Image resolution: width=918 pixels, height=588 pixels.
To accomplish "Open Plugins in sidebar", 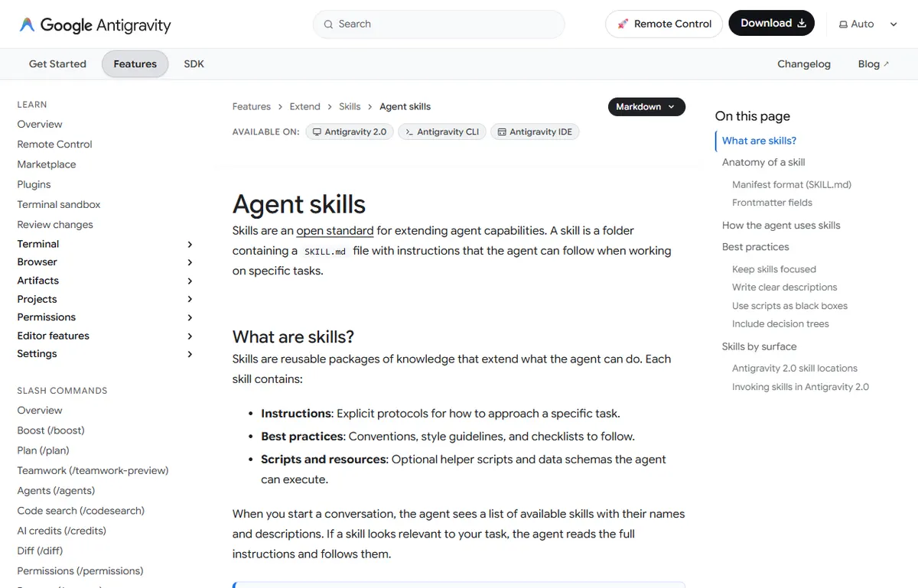I will point(34,184).
